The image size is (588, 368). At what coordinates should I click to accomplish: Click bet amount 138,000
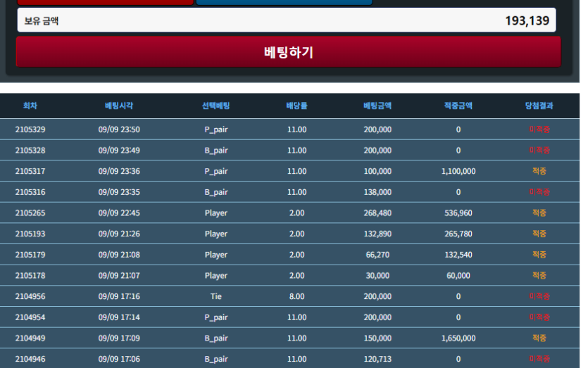coord(377,192)
